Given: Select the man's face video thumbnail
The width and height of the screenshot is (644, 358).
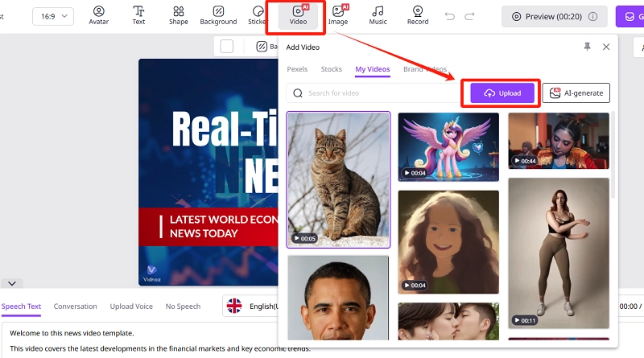Looking at the screenshot, I should [x=338, y=298].
